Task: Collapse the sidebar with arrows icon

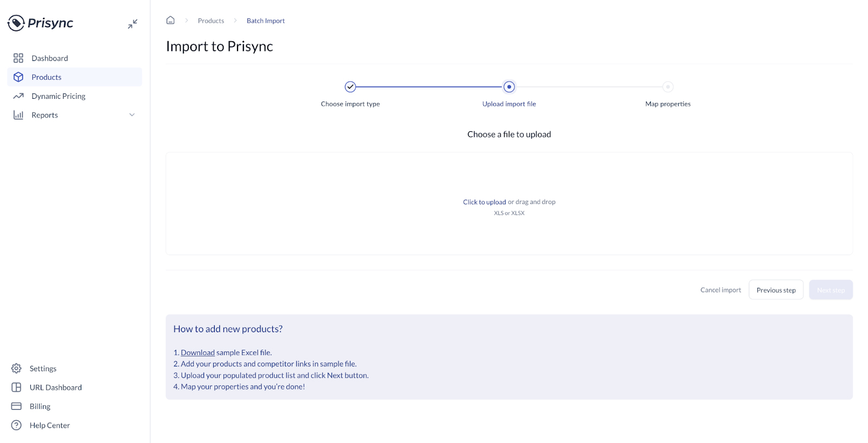Action: tap(132, 24)
